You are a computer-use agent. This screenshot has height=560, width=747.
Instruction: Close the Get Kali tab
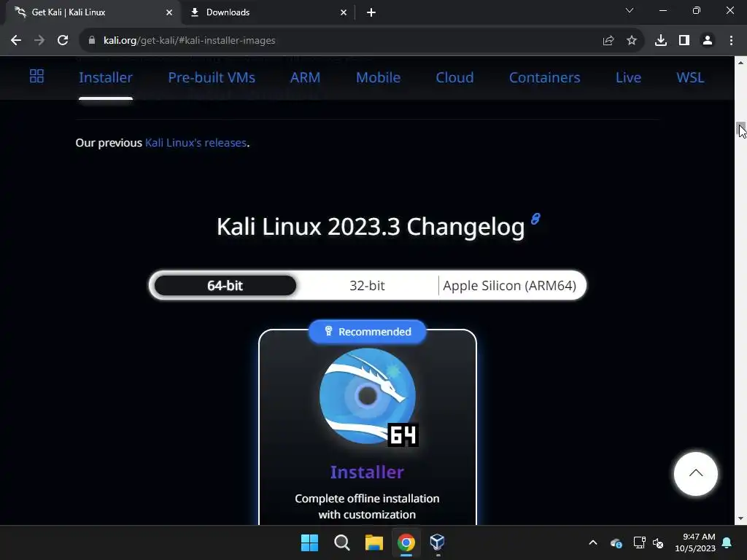[x=169, y=12]
